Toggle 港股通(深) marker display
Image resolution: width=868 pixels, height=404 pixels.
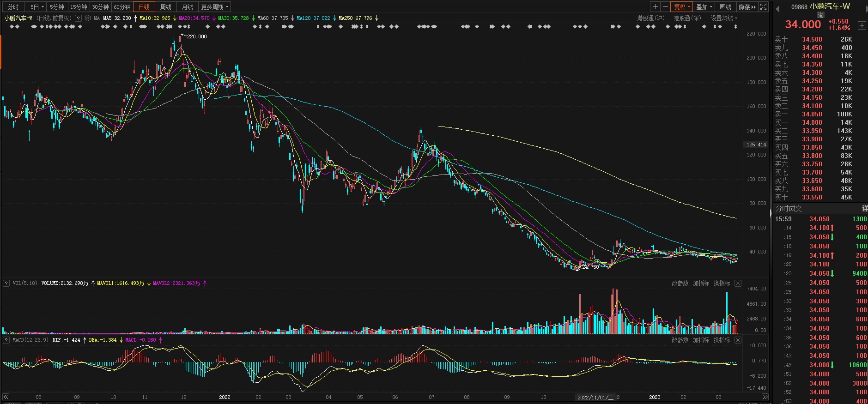[687, 18]
